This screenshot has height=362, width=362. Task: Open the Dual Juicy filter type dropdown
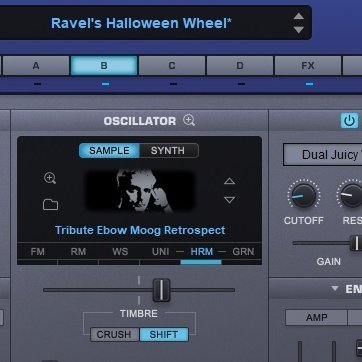(x=323, y=155)
